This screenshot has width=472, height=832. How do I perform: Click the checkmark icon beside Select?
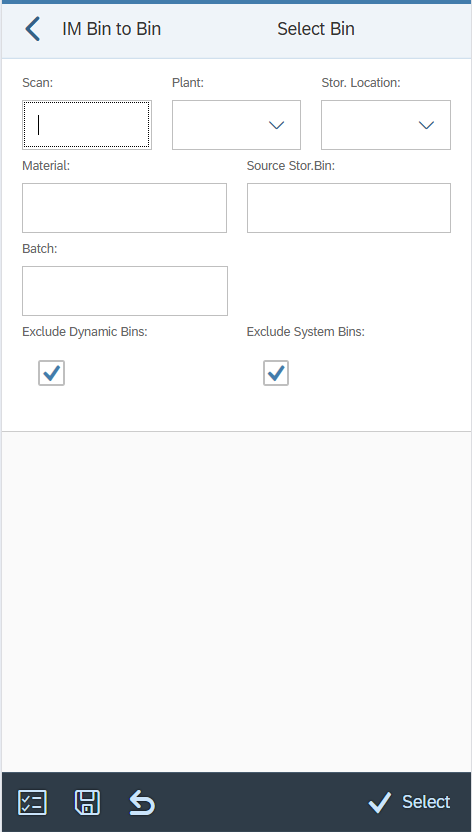[380, 802]
